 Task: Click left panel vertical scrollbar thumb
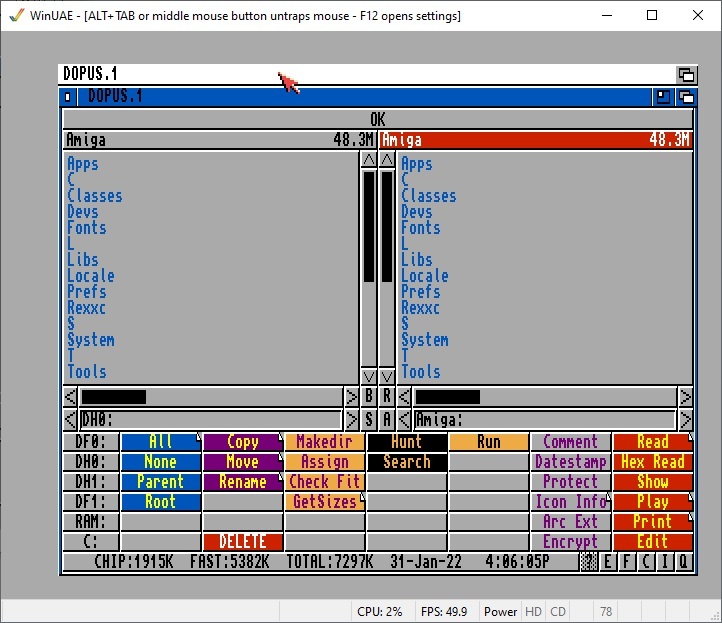point(369,226)
